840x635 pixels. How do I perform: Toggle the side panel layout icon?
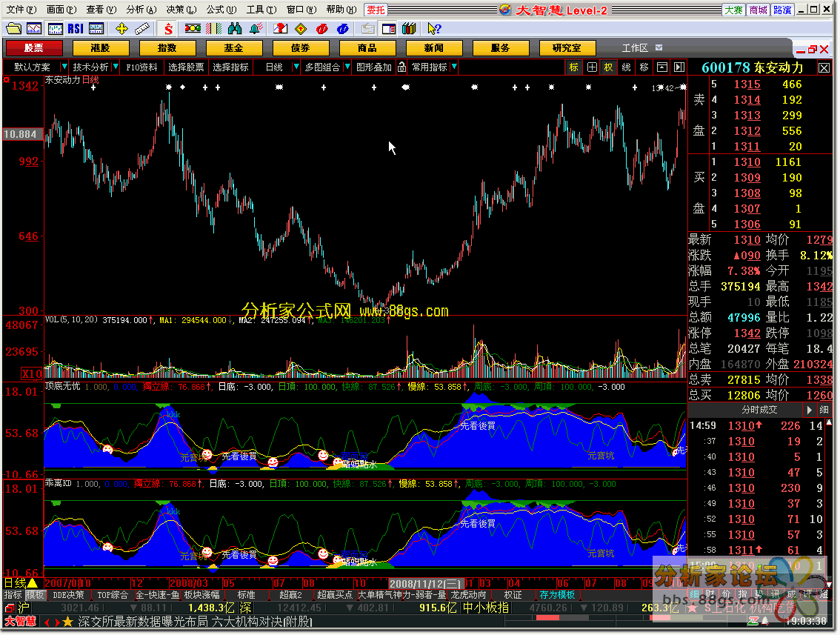[x=388, y=28]
